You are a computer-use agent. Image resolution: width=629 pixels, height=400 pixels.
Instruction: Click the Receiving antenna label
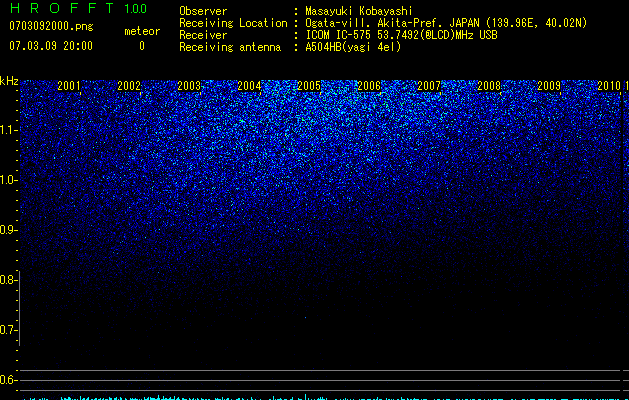click(230, 47)
